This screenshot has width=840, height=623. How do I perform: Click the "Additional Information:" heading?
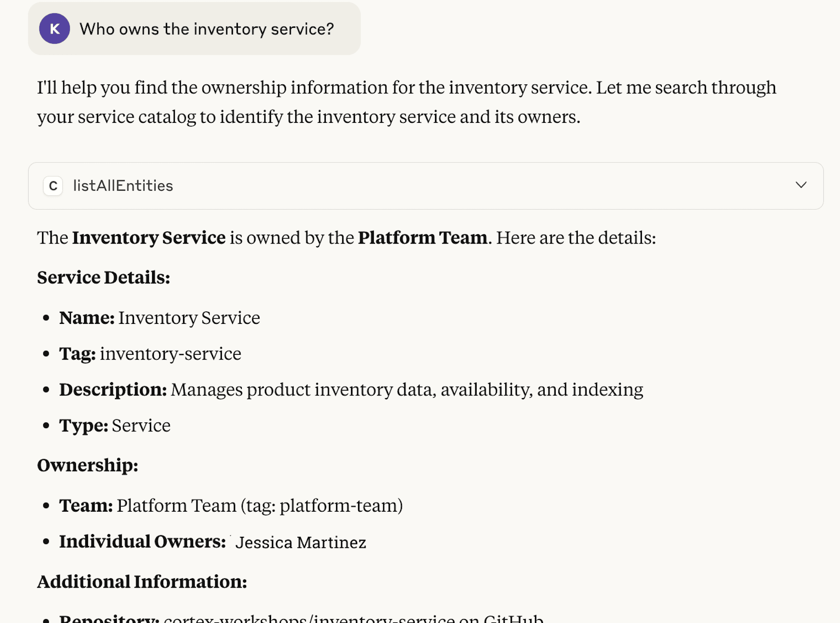[142, 581]
